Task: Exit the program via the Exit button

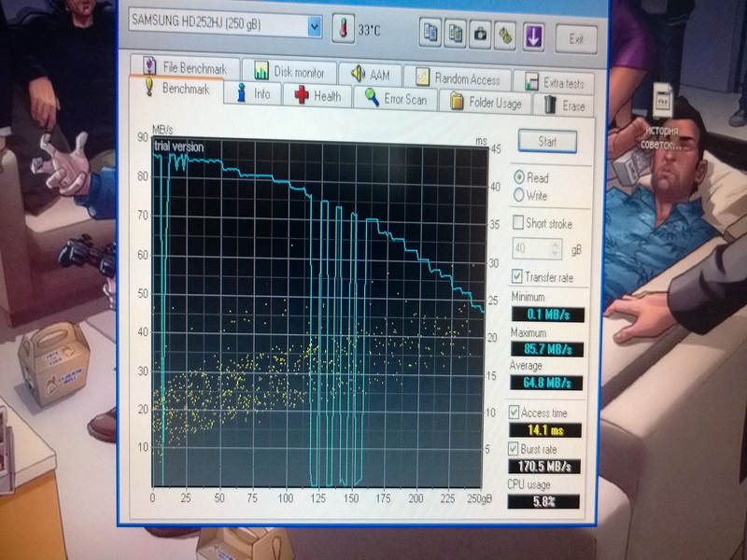Action: click(x=576, y=38)
